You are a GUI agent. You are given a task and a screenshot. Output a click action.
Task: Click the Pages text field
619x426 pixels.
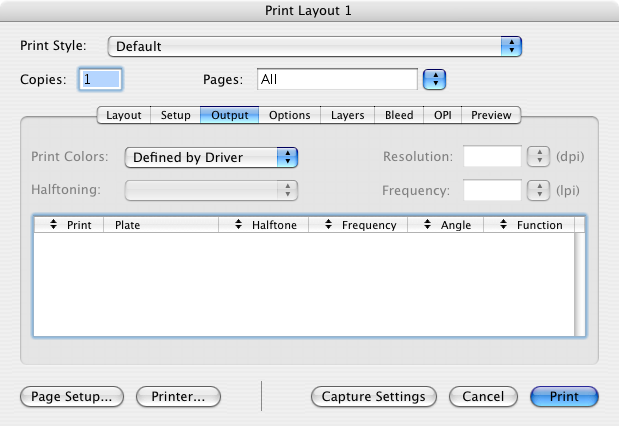click(x=336, y=79)
